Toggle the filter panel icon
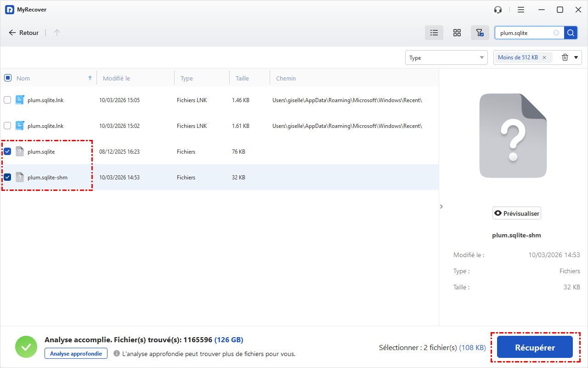The width and height of the screenshot is (588, 368). [x=479, y=33]
